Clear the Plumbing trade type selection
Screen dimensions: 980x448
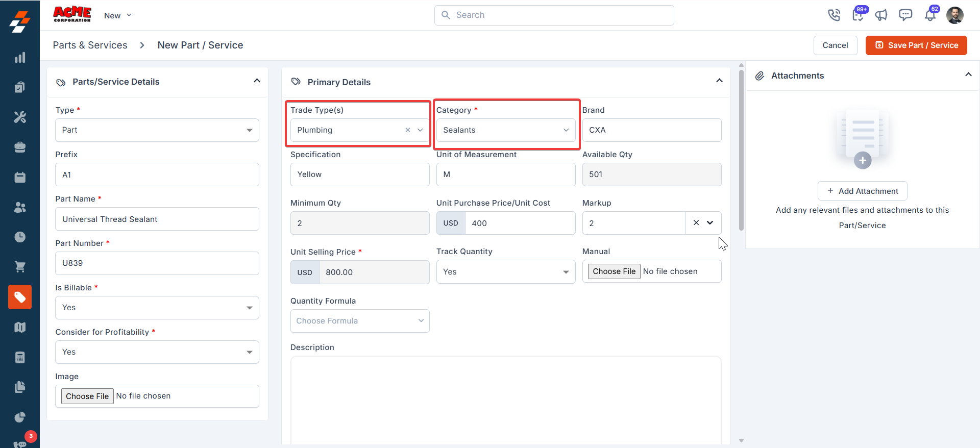coord(408,130)
